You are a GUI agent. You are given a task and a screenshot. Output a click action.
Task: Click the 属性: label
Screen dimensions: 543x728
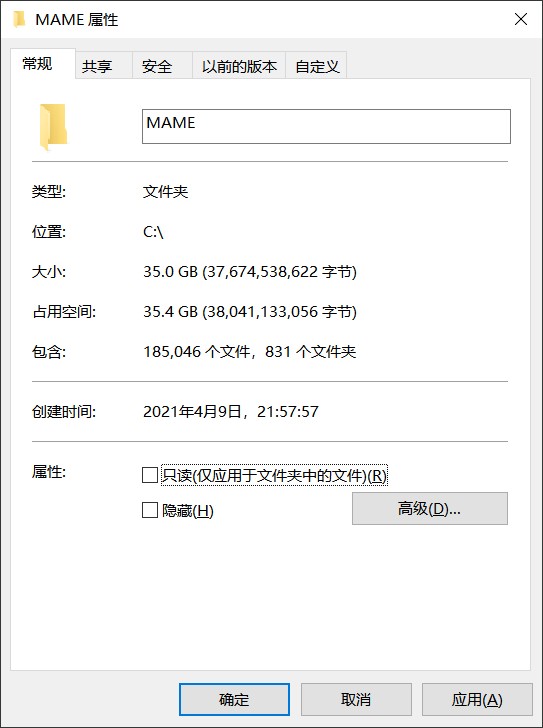[x=49, y=472]
